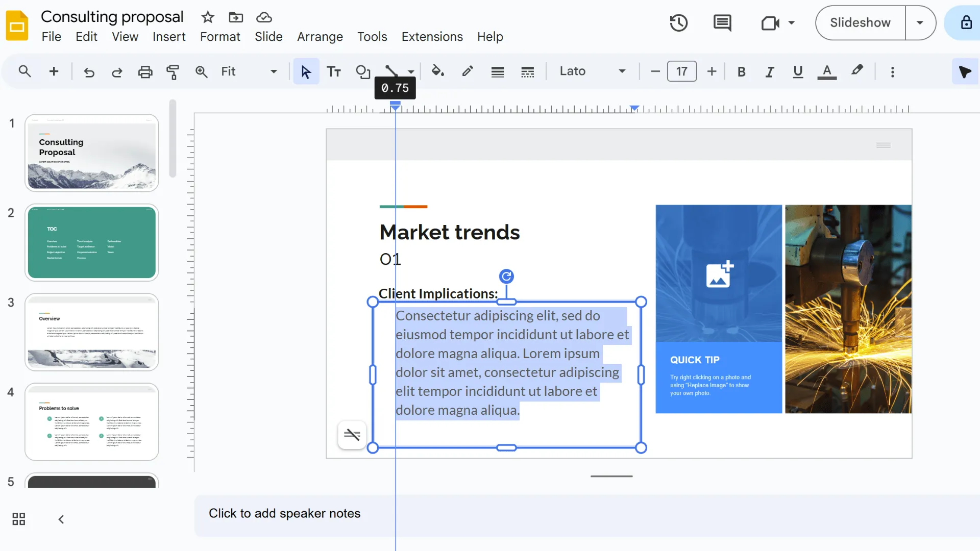Click the font size field 17
This screenshot has width=980, height=551.
[x=681, y=71]
